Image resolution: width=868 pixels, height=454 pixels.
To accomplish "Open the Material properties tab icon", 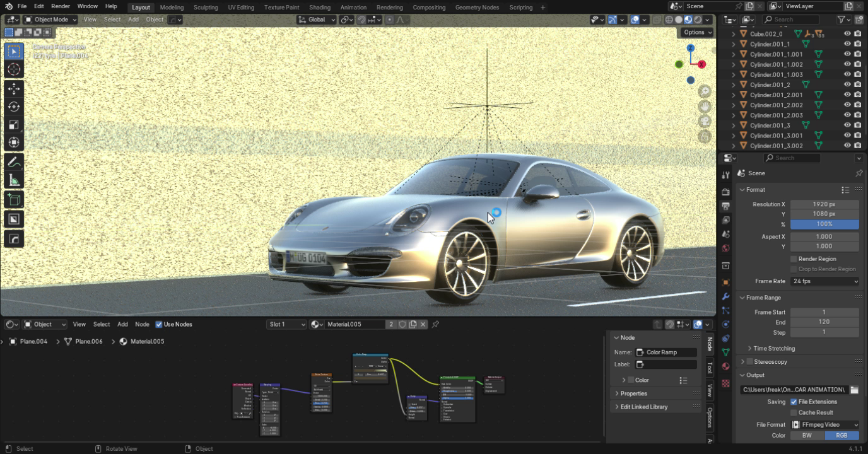I will [x=725, y=366].
